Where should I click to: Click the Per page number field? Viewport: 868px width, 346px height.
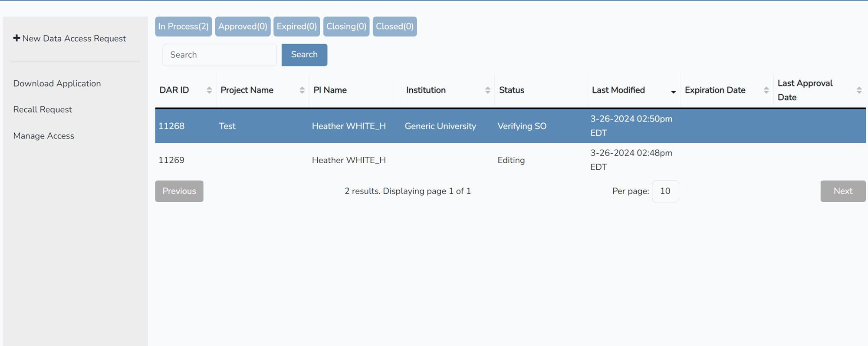click(x=665, y=191)
